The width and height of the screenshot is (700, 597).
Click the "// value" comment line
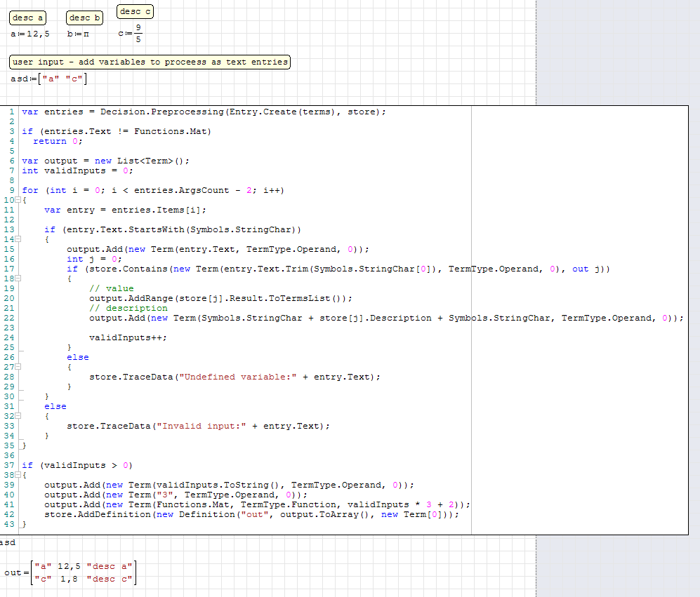pos(111,288)
